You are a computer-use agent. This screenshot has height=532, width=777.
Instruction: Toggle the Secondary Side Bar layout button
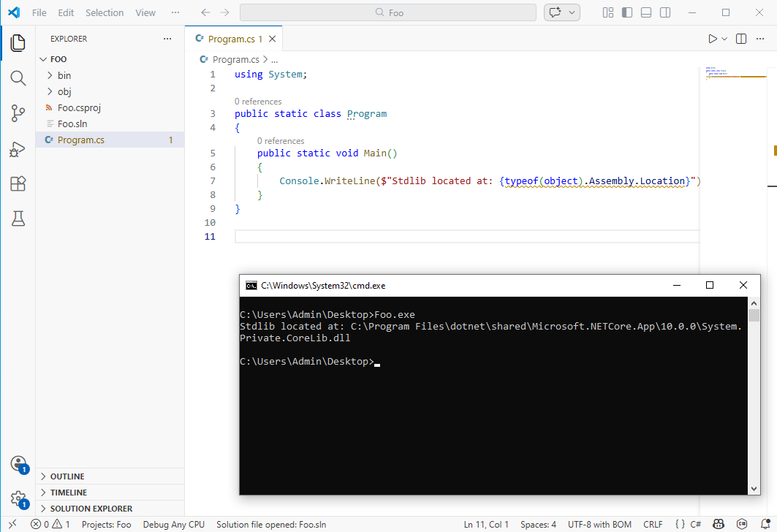[x=665, y=12]
